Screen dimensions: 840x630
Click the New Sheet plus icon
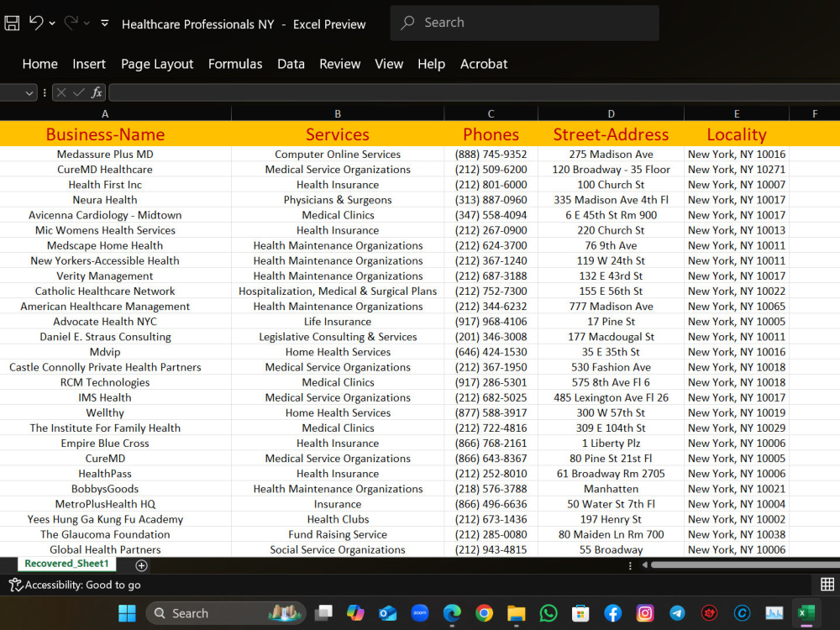tap(141, 565)
